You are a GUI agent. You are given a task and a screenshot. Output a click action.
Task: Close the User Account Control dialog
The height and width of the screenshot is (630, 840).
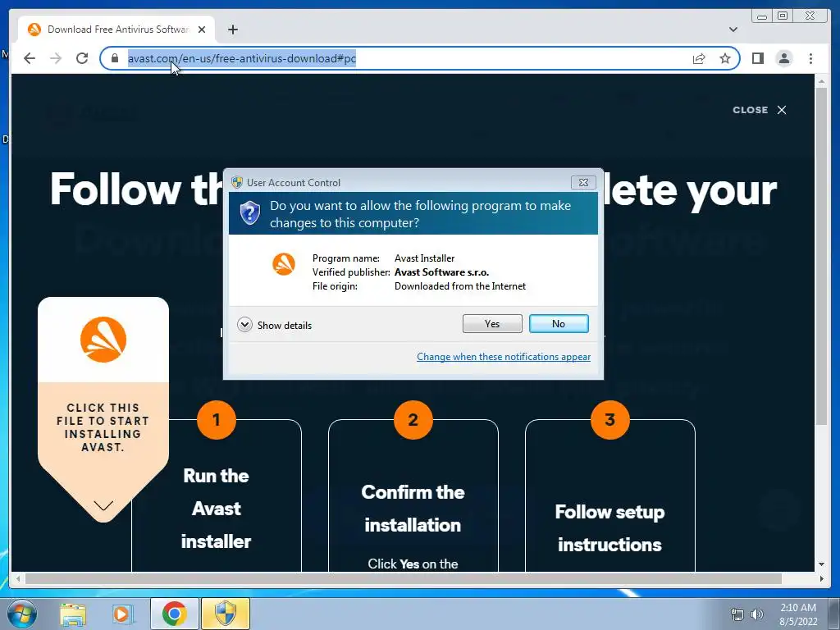[x=583, y=183]
